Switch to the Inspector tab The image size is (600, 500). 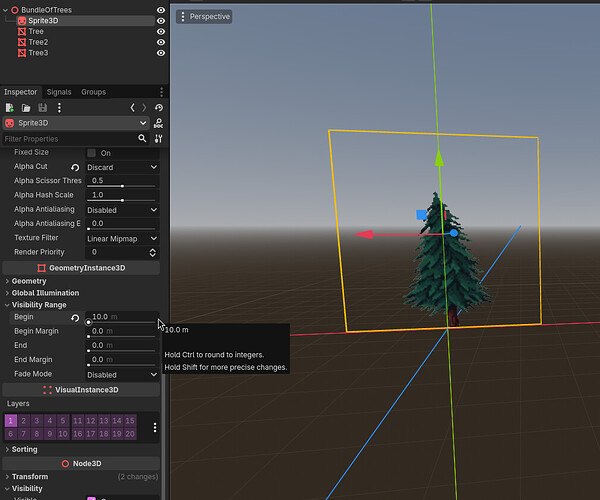coord(20,92)
